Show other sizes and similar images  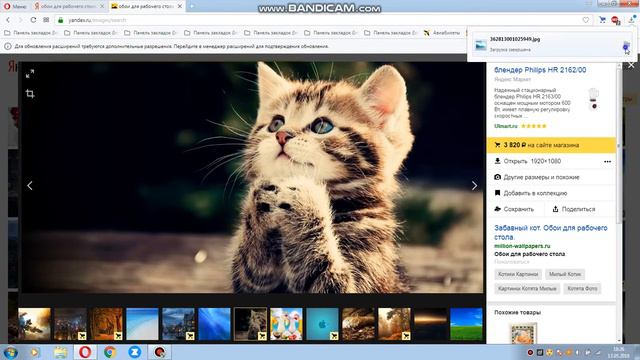[x=537, y=177]
